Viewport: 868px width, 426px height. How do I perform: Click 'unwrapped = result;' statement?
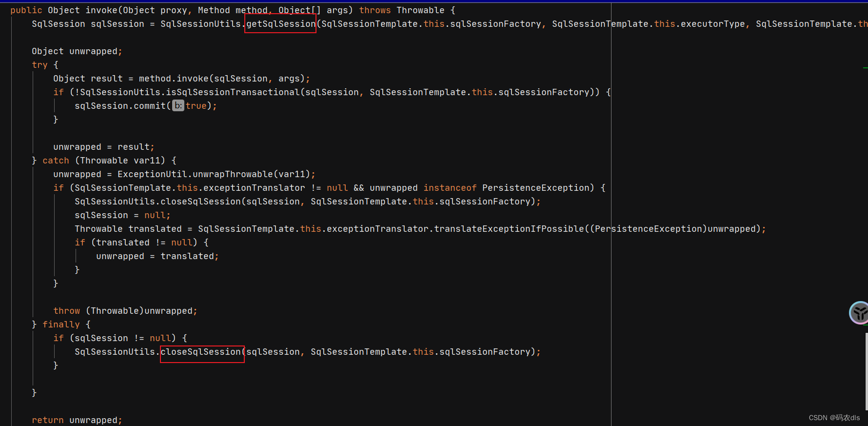point(104,147)
